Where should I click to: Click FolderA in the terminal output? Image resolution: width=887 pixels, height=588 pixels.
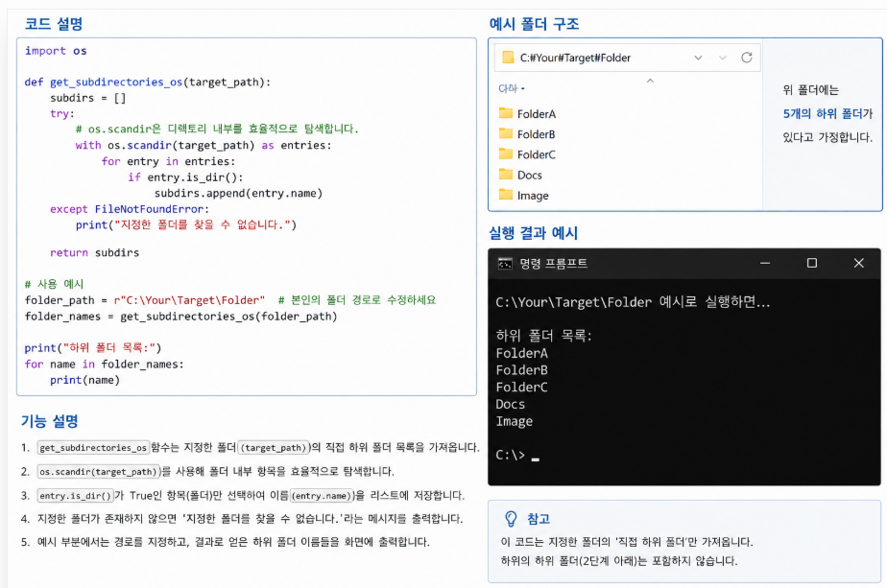click(521, 353)
